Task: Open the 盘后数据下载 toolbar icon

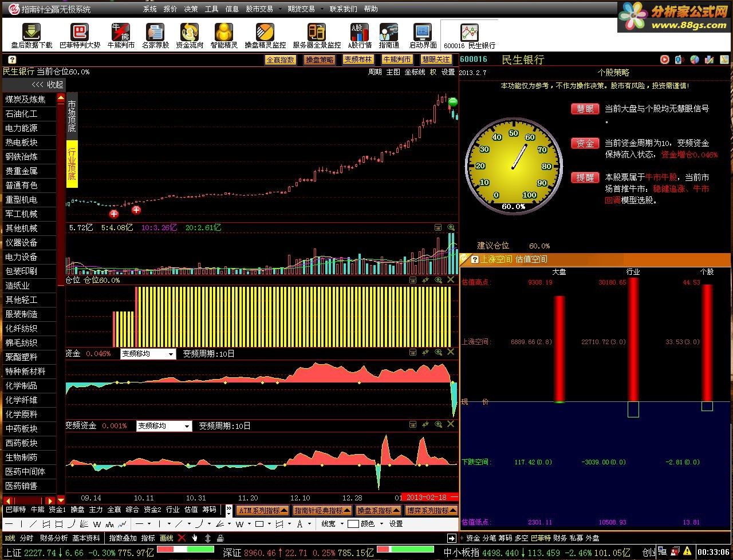Action: [31, 36]
